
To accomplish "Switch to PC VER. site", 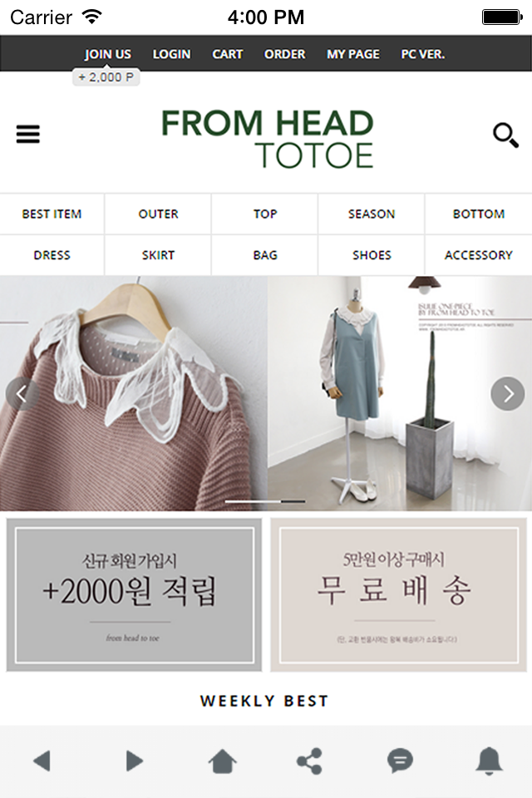I will [x=423, y=54].
